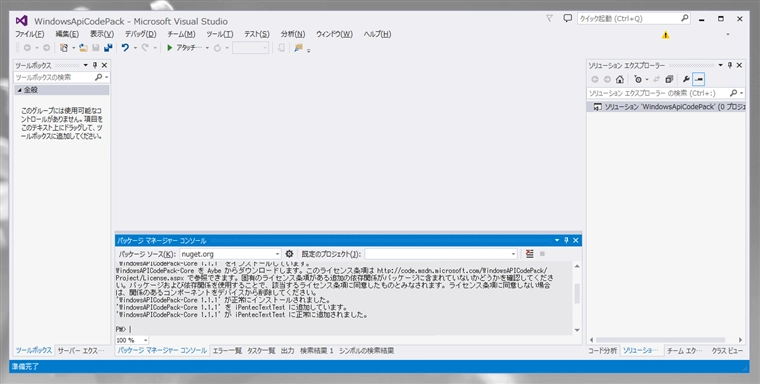Viewport: 760px width, 384px height.
Task: Pin the Package Manager Console panel
Action: pyautogui.click(x=566, y=240)
